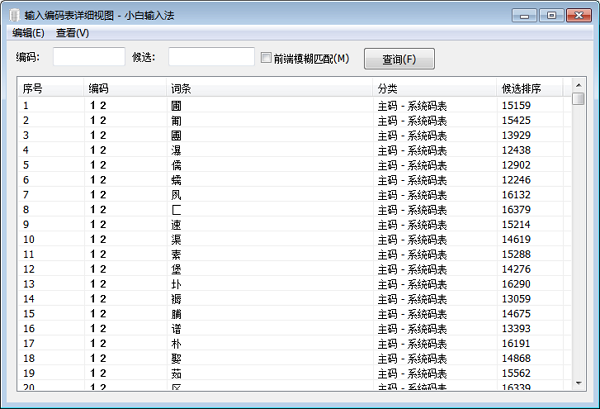Viewport: 600px width, 409px height.
Task: Open the 查看(V) menu
Action: (x=72, y=33)
